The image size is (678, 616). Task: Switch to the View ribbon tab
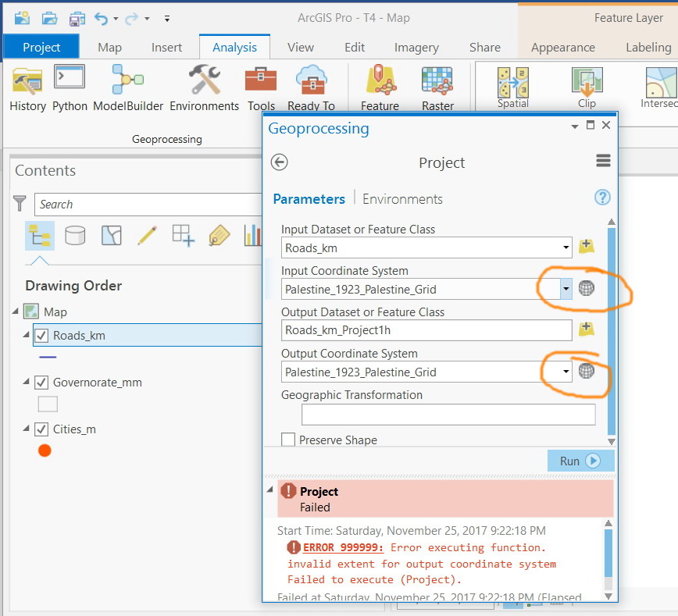301,47
